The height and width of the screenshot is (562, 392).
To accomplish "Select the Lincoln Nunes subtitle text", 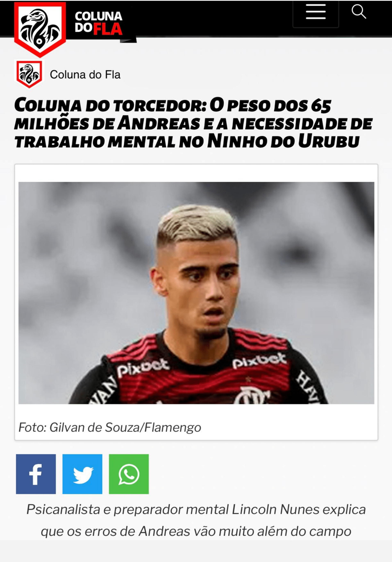I will pos(196,520).
